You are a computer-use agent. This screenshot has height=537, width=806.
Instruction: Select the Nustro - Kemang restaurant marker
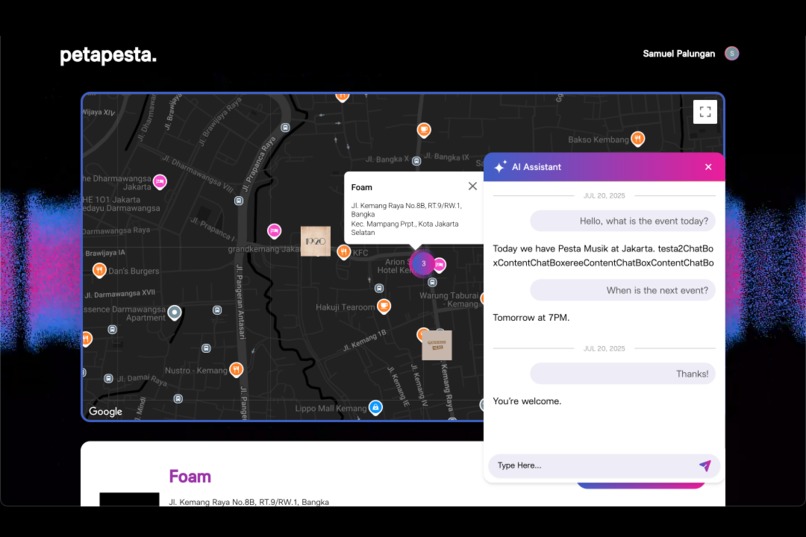click(x=236, y=369)
